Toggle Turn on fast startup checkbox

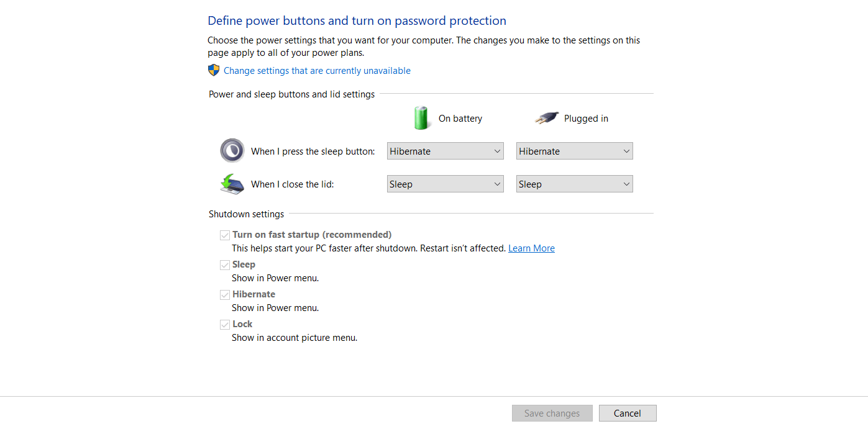[225, 235]
